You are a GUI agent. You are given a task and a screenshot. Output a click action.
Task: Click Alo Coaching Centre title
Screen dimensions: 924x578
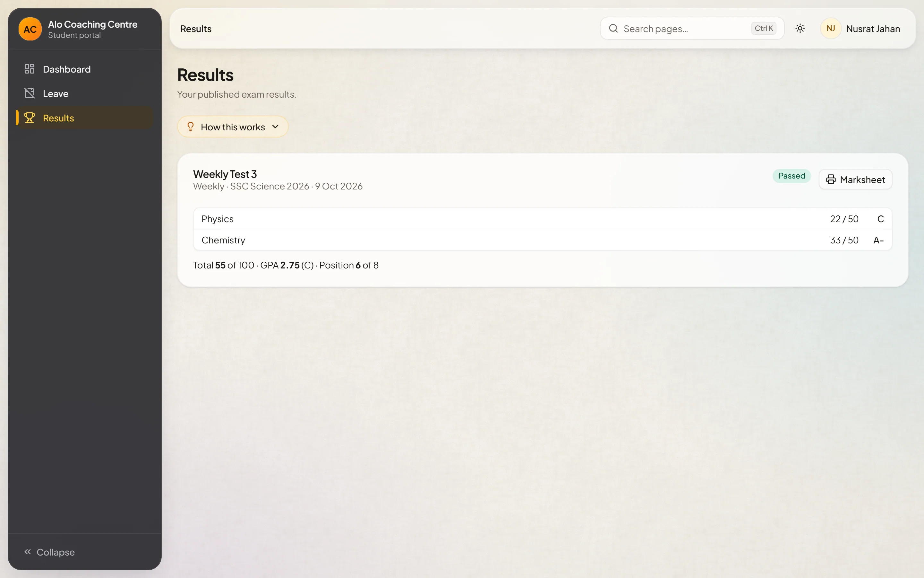(x=93, y=24)
